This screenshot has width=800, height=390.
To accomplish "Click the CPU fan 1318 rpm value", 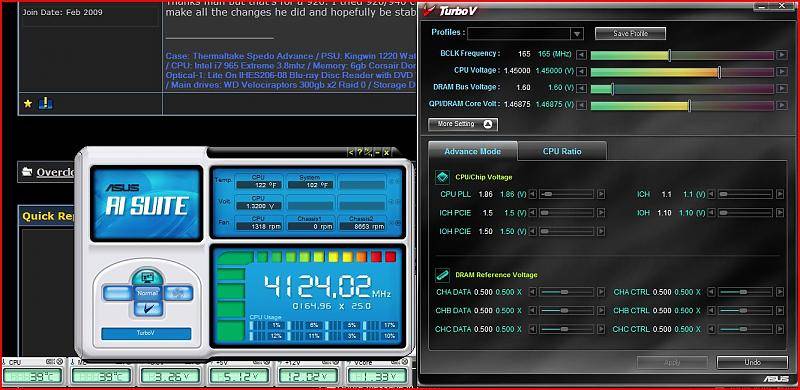I will 258,226.
